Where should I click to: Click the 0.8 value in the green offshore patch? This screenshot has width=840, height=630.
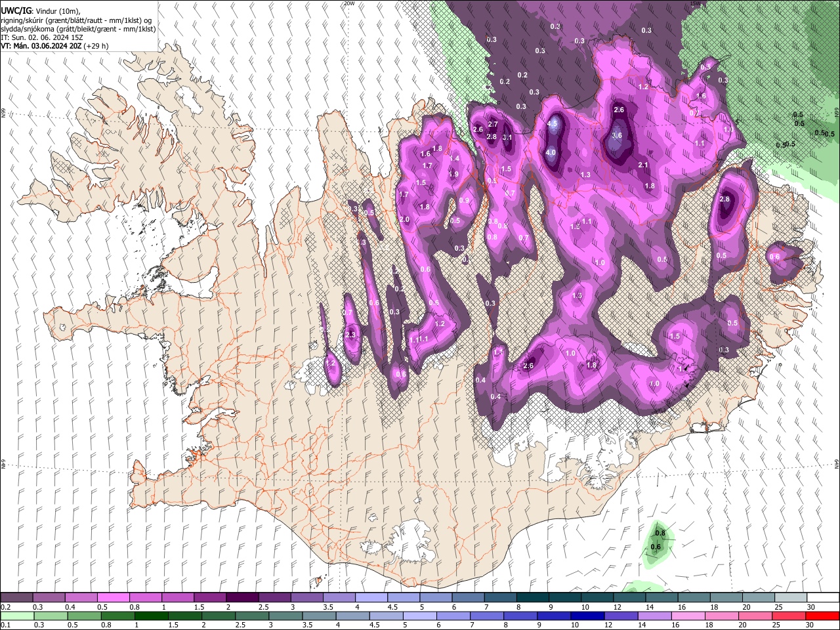(660, 533)
